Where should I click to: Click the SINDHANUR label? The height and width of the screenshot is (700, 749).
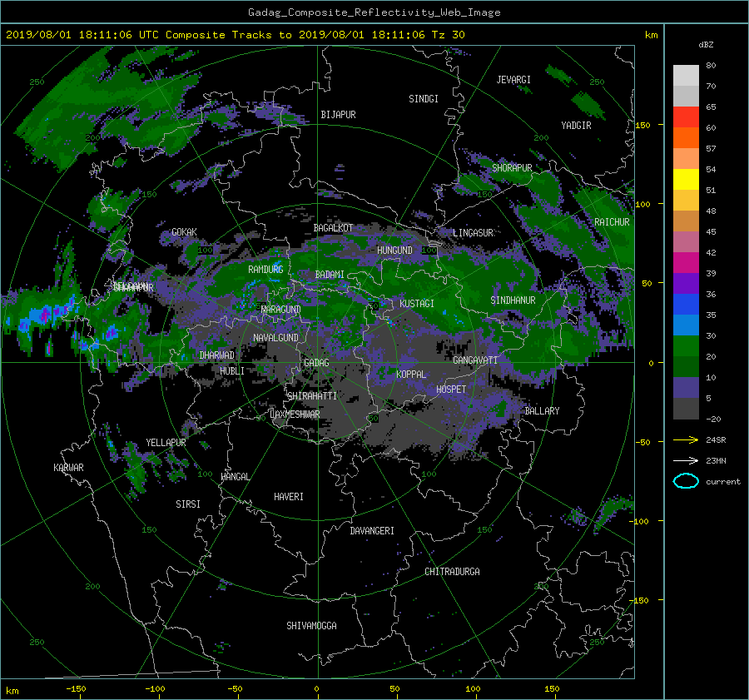pyautogui.click(x=513, y=300)
